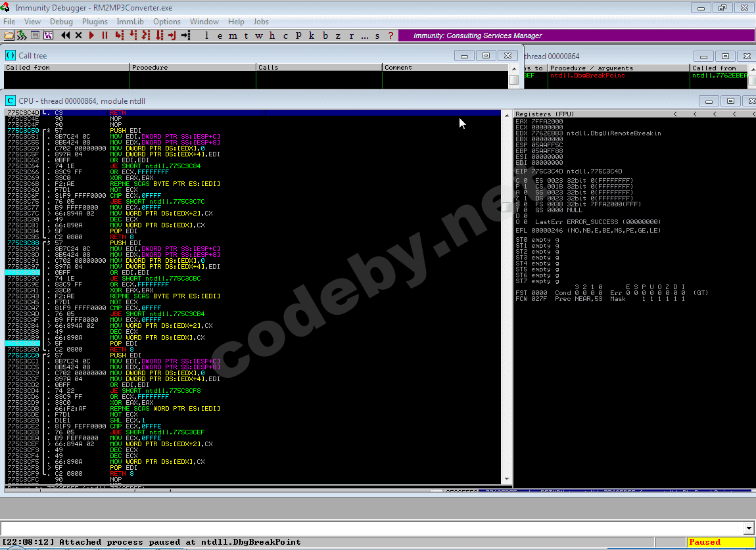Click first left arrow in Registers header

[x=675, y=114]
